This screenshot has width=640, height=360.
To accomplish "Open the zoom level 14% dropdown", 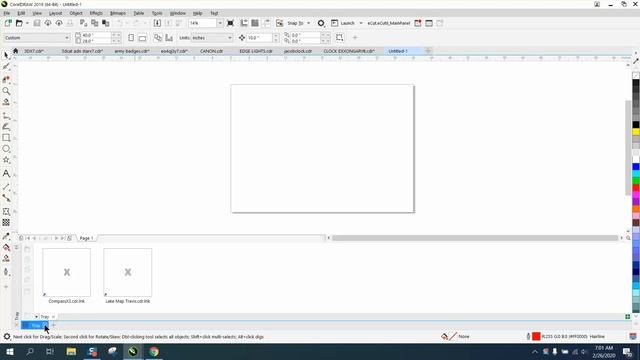I will (220, 23).
